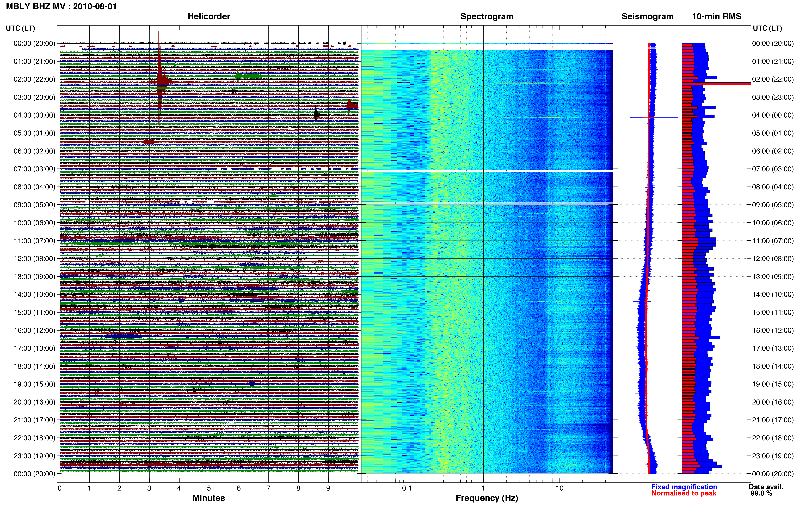Click Helicorder time label "01:00 (21:00)"
Viewport: 812px width, 508px height.
point(34,62)
